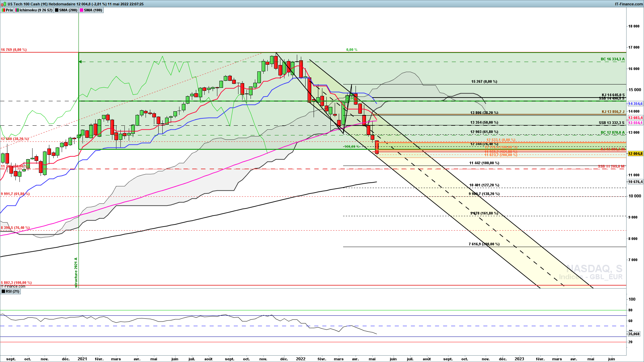Open the SMA (100) indicator button

(91, 10)
